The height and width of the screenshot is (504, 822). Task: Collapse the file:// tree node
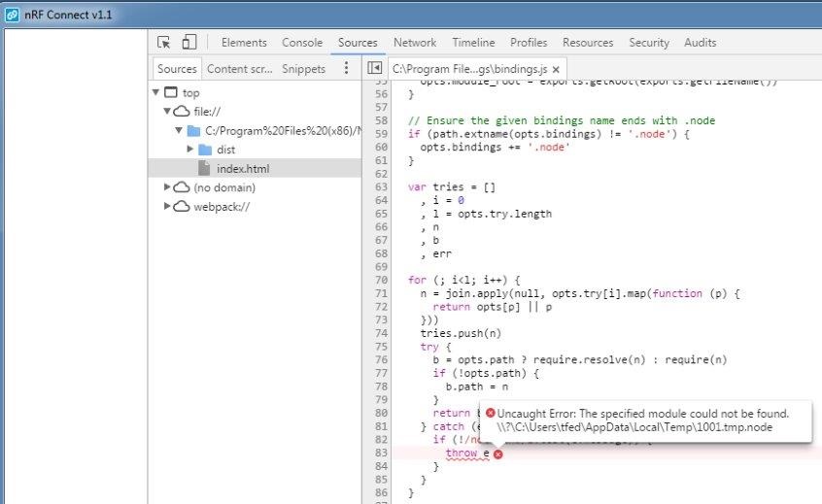pyautogui.click(x=167, y=111)
